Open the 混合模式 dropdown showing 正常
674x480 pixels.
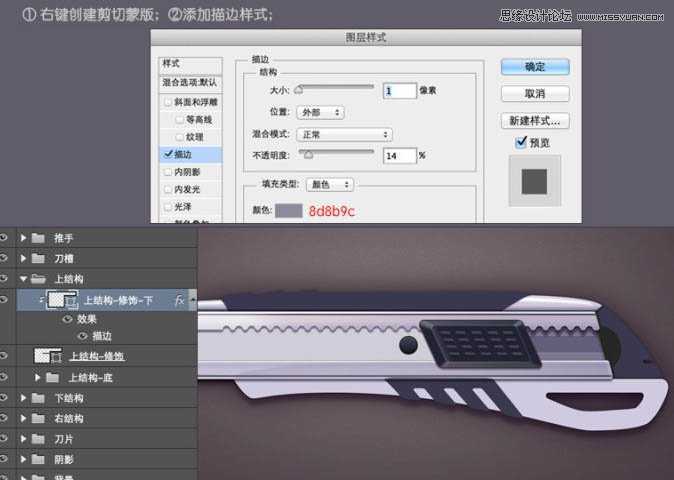pyautogui.click(x=344, y=135)
